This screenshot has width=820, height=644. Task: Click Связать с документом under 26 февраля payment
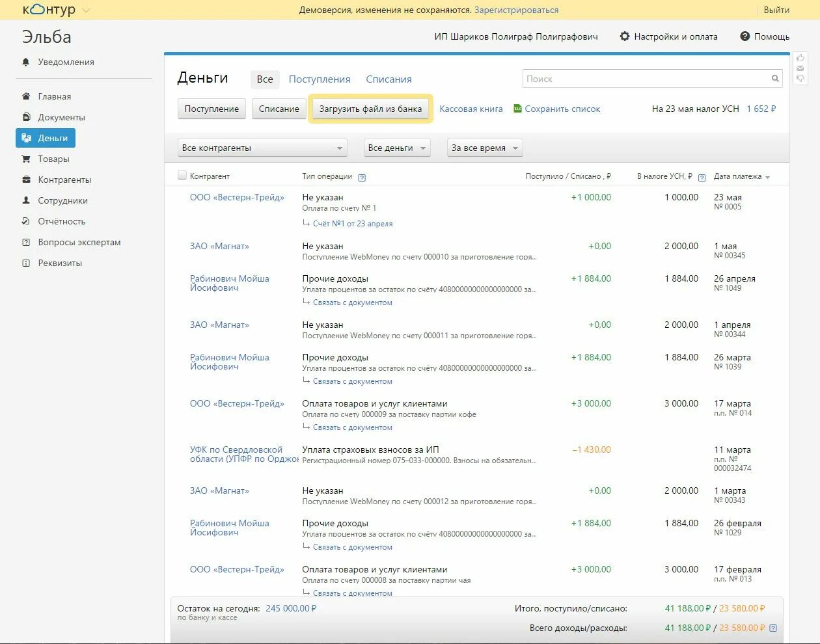tap(353, 547)
